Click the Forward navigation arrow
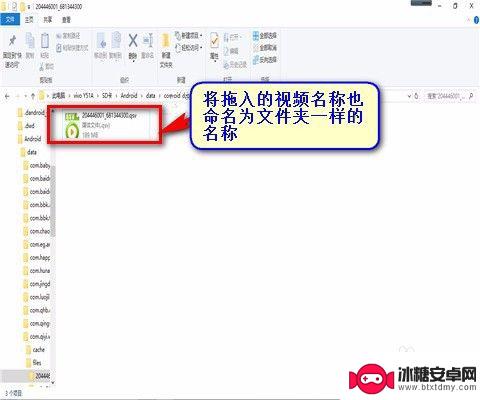Viewport: 480px width, 400px height. [x=18, y=96]
